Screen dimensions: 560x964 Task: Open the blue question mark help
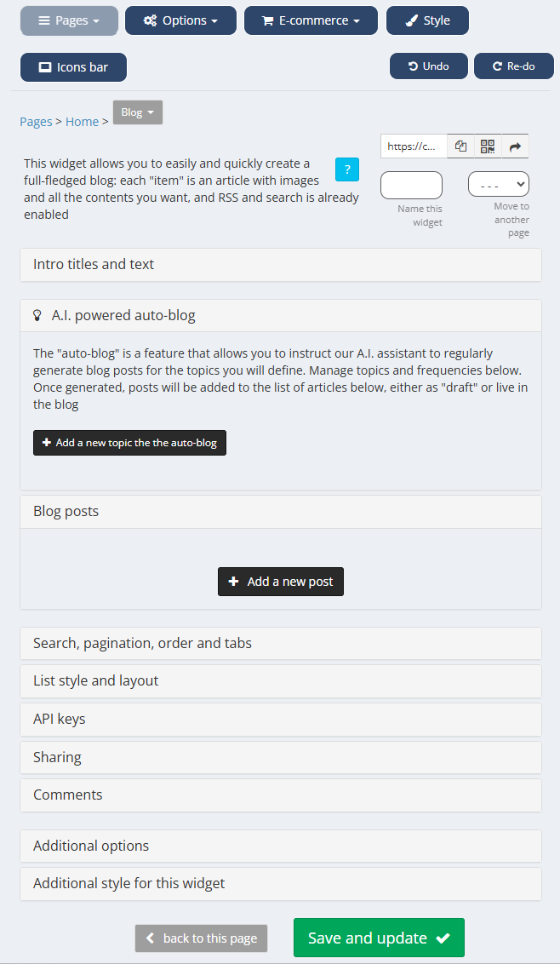[347, 169]
